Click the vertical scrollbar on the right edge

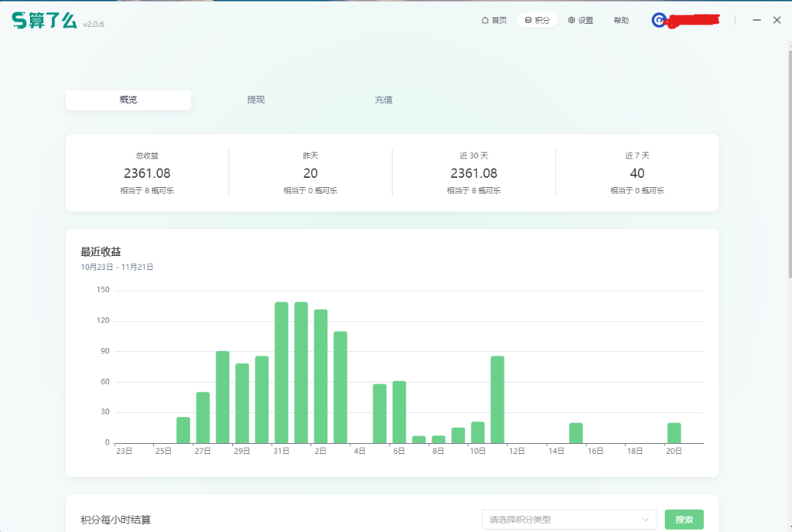click(788, 155)
